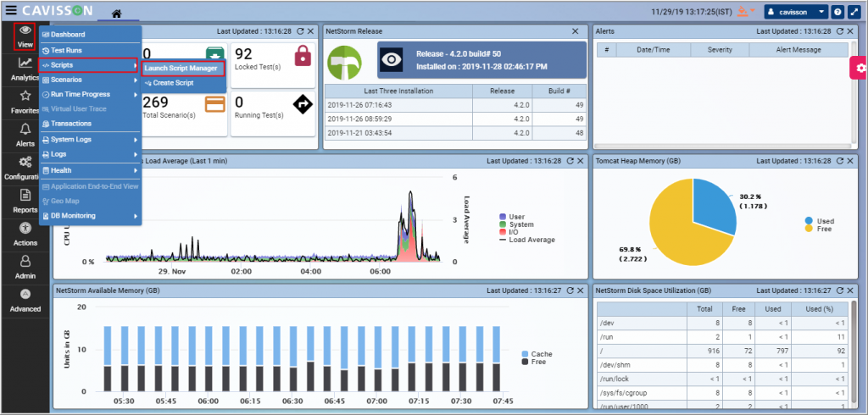Viewport: 868px width, 415px height.
Task: Open Actions in the sidebar
Action: point(25,235)
